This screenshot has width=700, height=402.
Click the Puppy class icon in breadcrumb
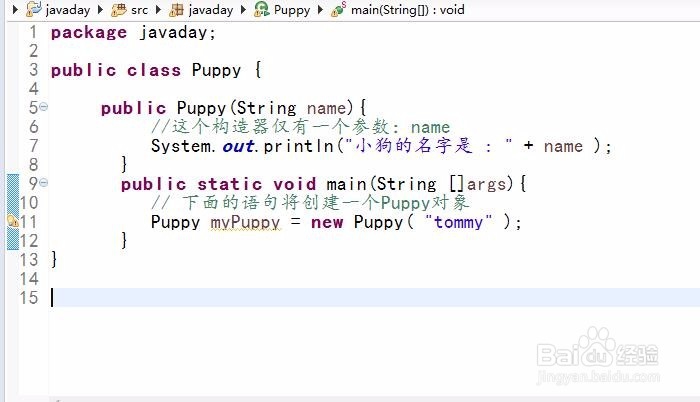click(x=262, y=9)
